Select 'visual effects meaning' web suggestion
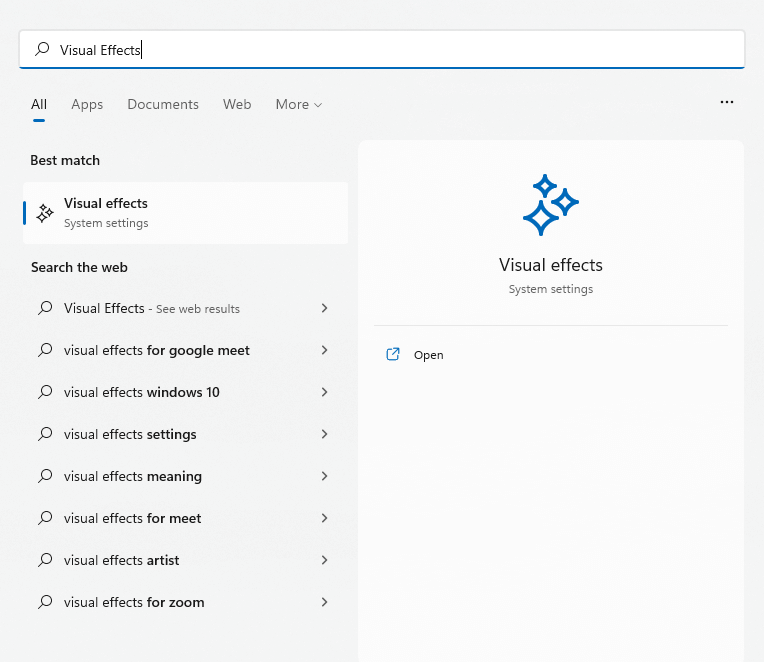The width and height of the screenshot is (764, 662). click(133, 476)
